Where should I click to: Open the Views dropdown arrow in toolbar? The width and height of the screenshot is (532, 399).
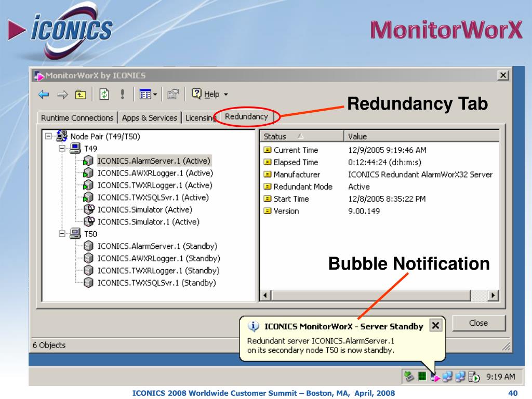[155, 95]
